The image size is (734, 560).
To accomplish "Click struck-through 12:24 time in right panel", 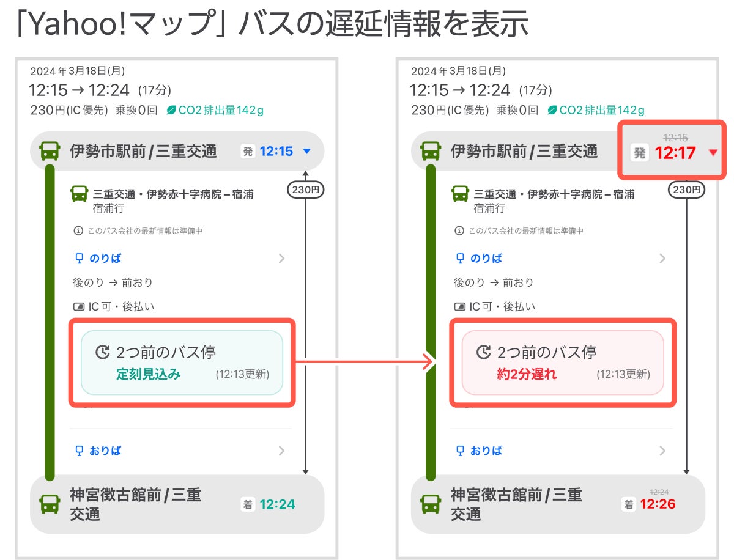I will pyautogui.click(x=659, y=492).
